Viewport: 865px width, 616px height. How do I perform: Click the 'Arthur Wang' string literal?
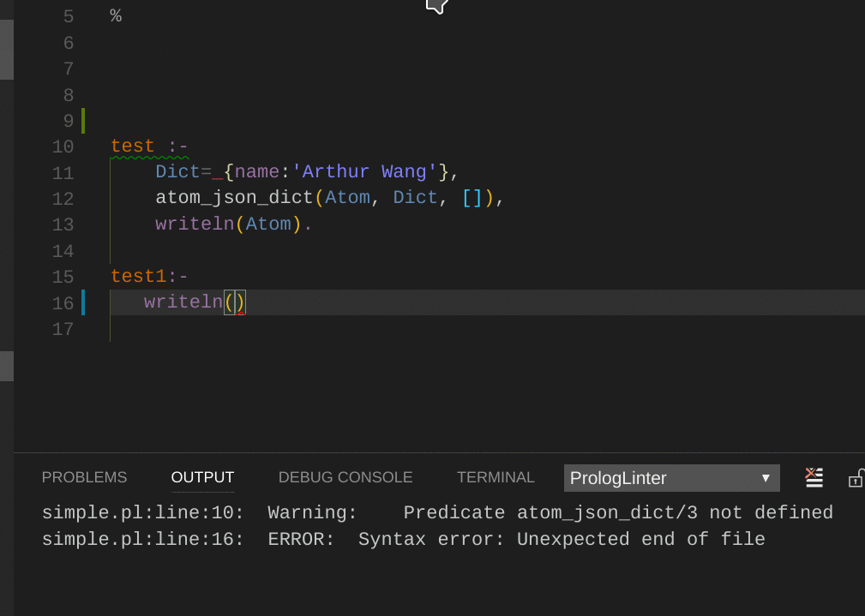point(363,172)
